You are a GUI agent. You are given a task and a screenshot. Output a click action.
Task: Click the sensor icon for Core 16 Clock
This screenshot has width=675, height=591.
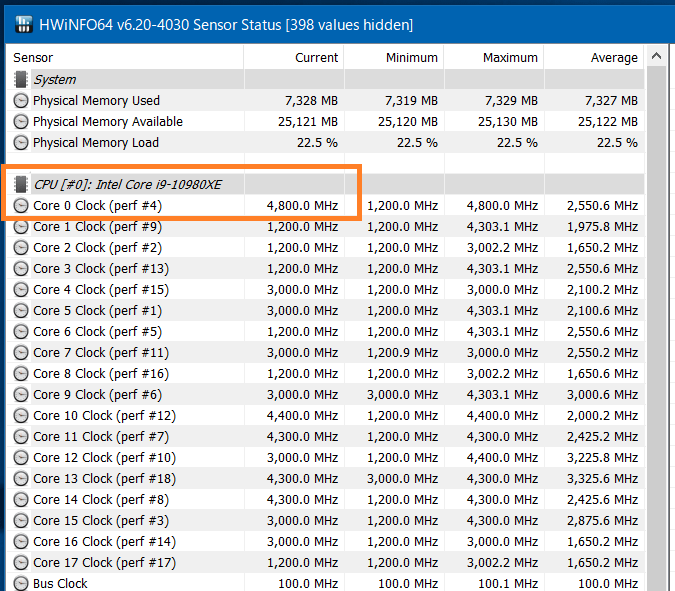pos(21,541)
